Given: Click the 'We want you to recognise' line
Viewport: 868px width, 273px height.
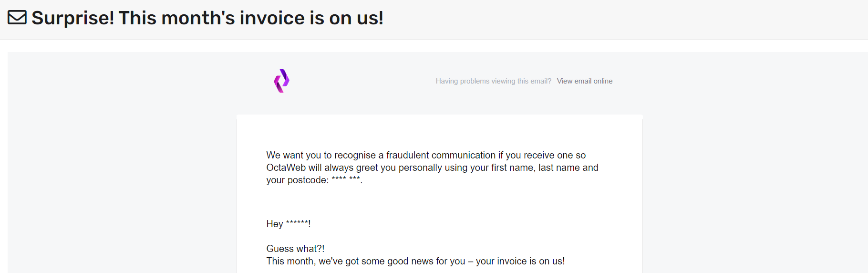Looking at the screenshot, I should pyautogui.click(x=320, y=155).
